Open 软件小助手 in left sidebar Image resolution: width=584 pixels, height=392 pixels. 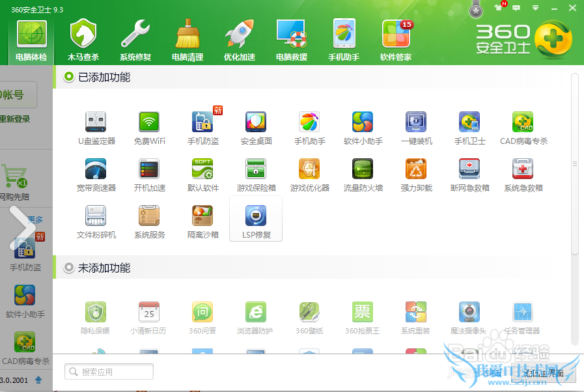[x=25, y=301]
